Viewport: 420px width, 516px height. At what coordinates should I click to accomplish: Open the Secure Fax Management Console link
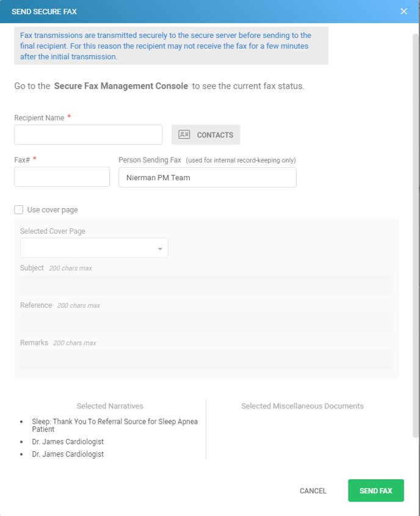tap(121, 86)
